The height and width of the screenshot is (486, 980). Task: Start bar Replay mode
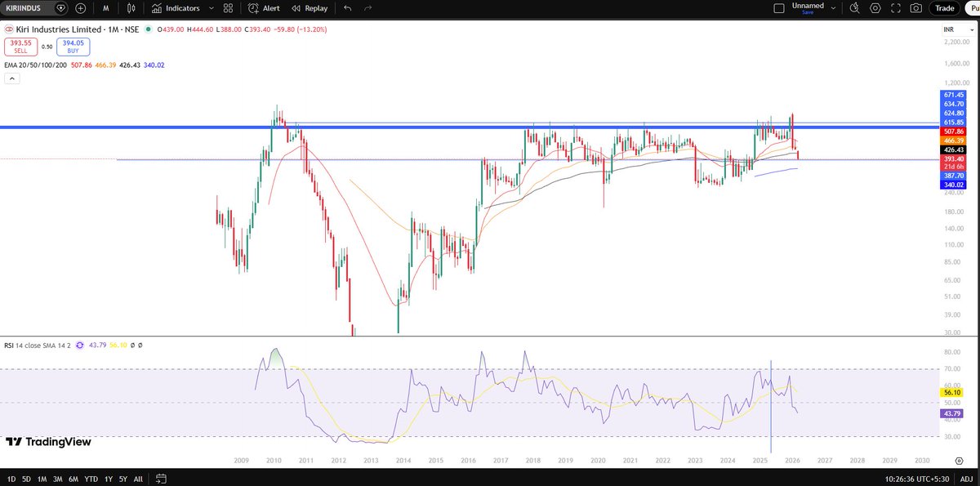point(309,8)
